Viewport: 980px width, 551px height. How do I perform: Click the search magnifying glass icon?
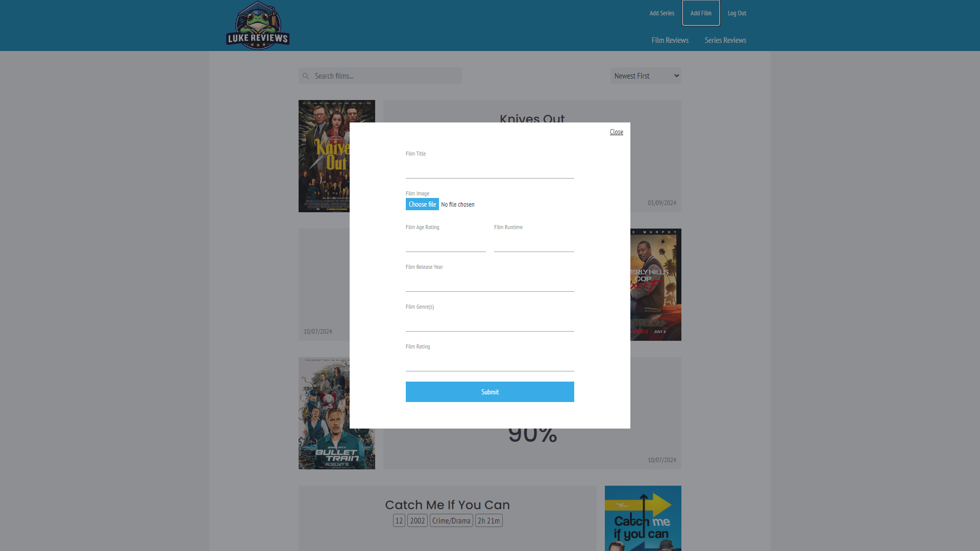(x=306, y=76)
